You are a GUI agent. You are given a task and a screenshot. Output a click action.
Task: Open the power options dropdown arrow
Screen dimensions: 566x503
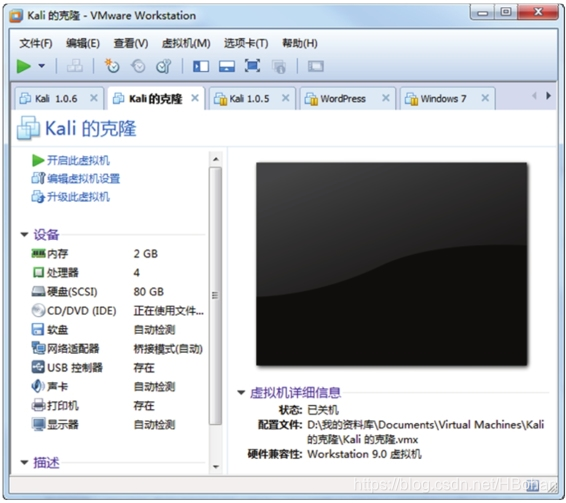(x=42, y=66)
